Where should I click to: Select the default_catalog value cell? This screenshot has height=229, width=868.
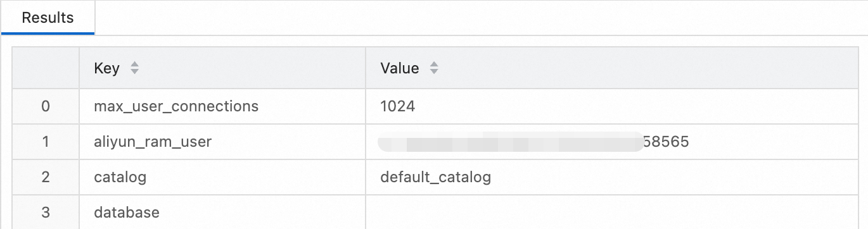pyautogui.click(x=614, y=177)
